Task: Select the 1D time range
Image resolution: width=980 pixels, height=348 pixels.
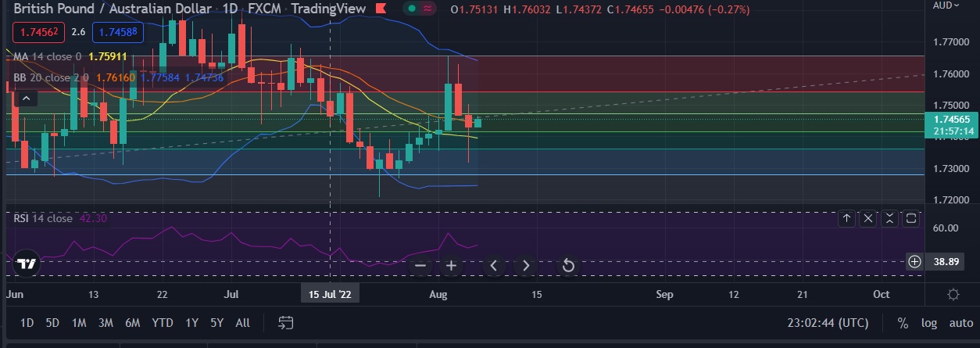Action: tap(27, 323)
